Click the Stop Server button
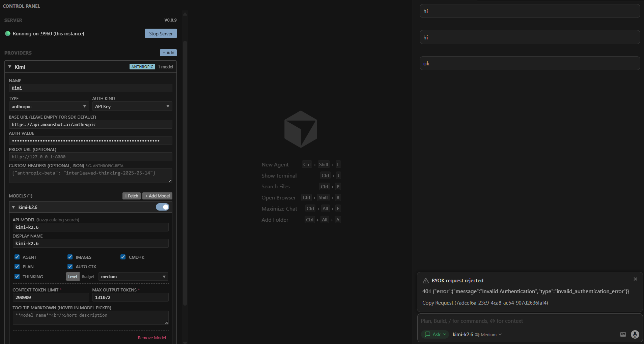644x344 pixels. tap(161, 33)
